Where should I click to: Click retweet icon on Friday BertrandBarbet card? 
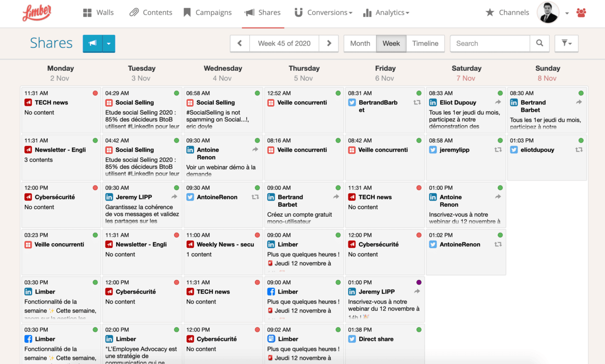417,102
